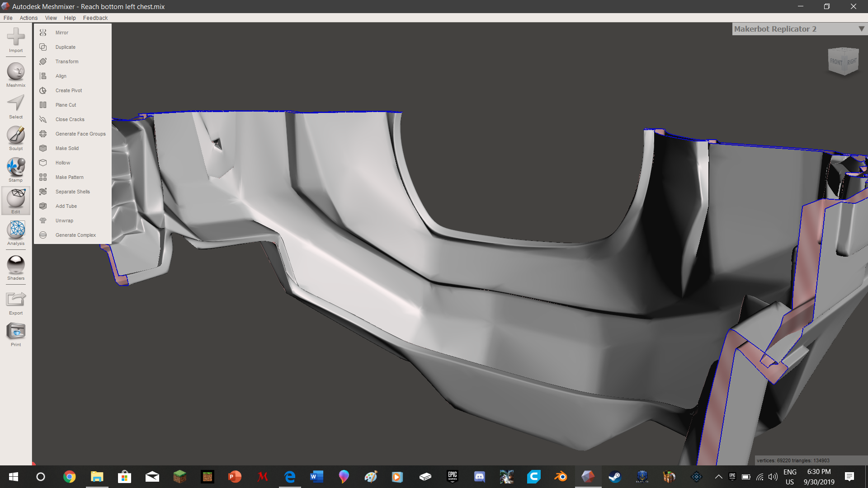
Task: Toggle the Edit tool panel
Action: pos(16,200)
